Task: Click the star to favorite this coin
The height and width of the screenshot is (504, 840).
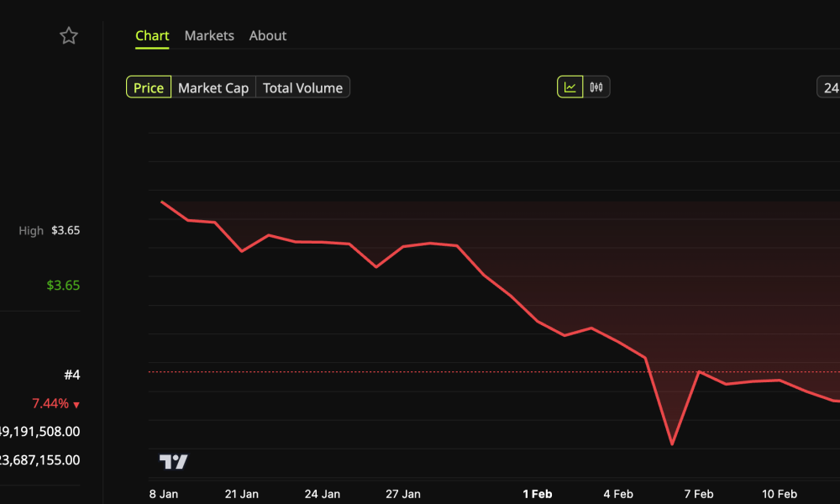Action: coord(68,35)
